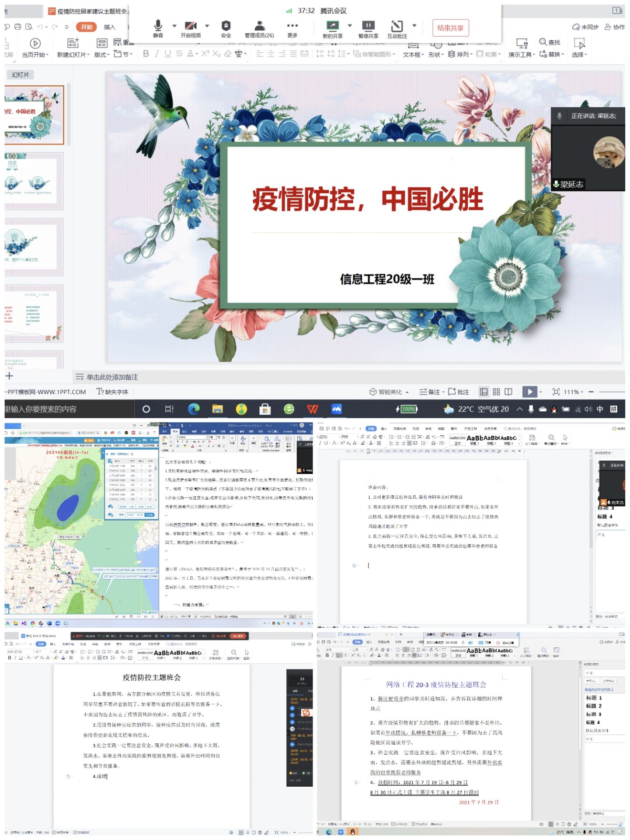This screenshot has width=630, height=840.
Task: Open Microsoft Edge from the taskbar
Action: tap(194, 409)
